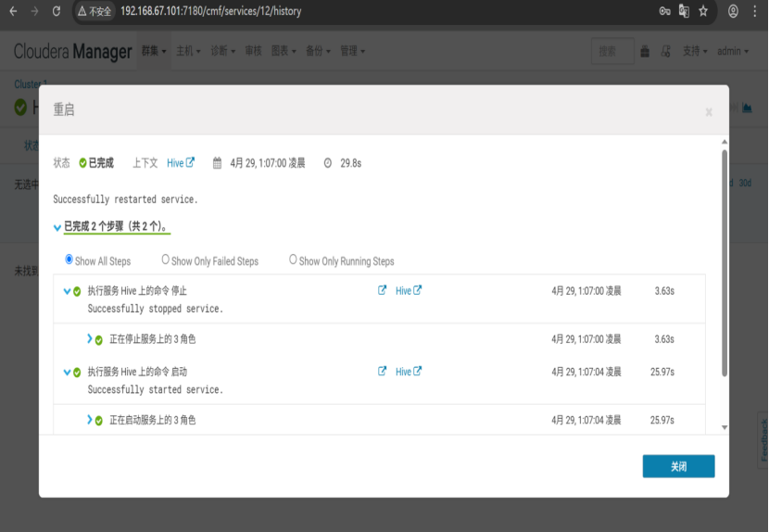Open the 主机 menu
769x532 pixels.
point(188,51)
